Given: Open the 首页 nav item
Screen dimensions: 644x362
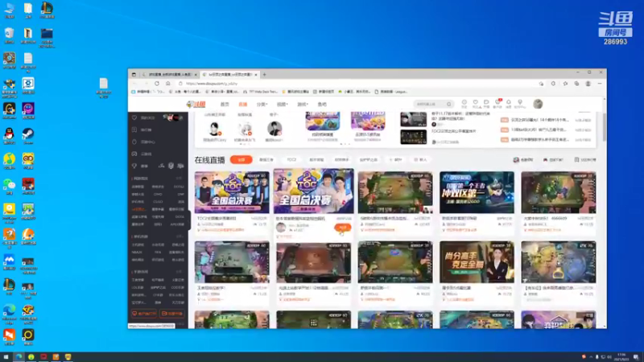Looking at the screenshot, I should click(225, 105).
